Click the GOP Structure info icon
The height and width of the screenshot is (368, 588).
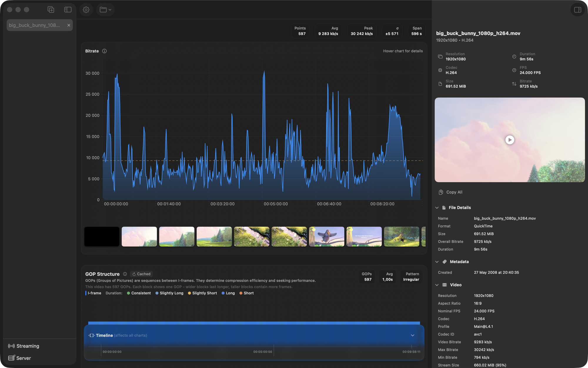(x=125, y=274)
